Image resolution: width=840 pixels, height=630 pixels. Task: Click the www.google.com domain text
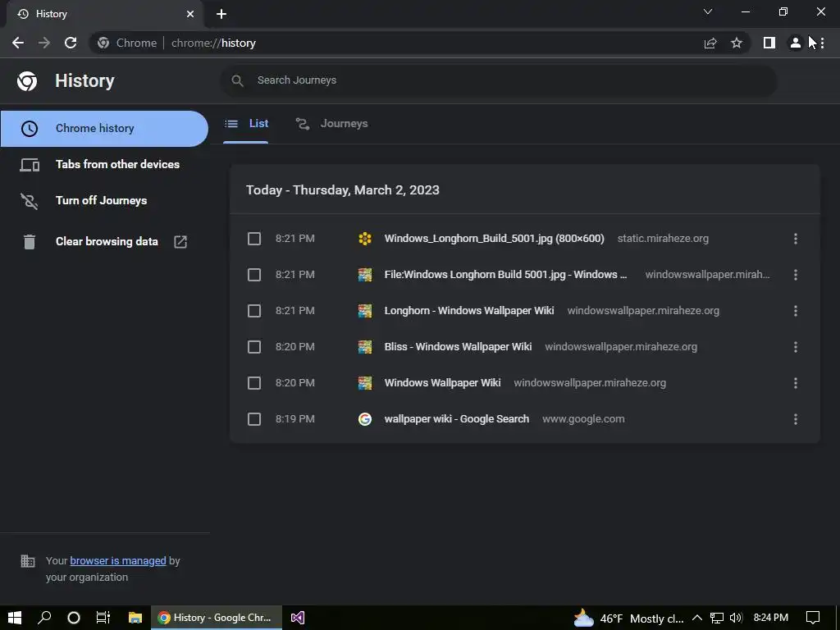pyautogui.click(x=583, y=419)
